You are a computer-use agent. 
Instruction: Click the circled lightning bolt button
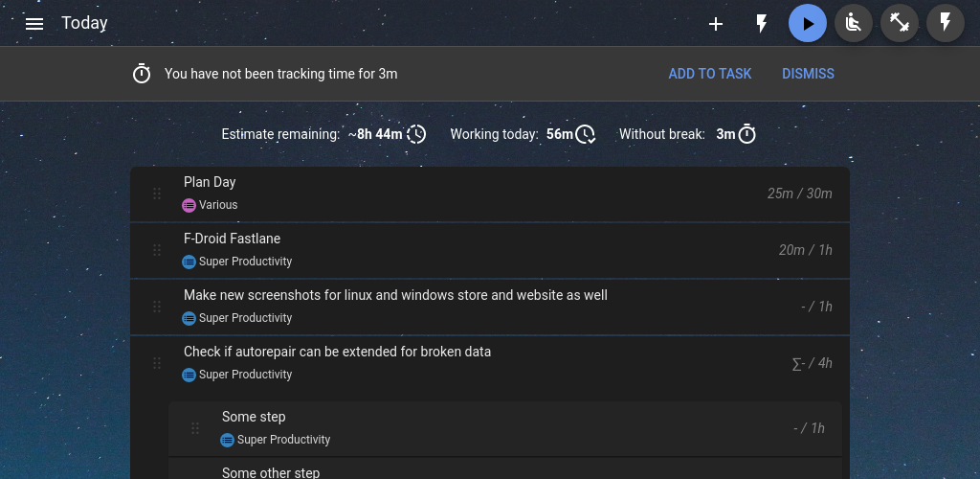pyautogui.click(x=946, y=24)
